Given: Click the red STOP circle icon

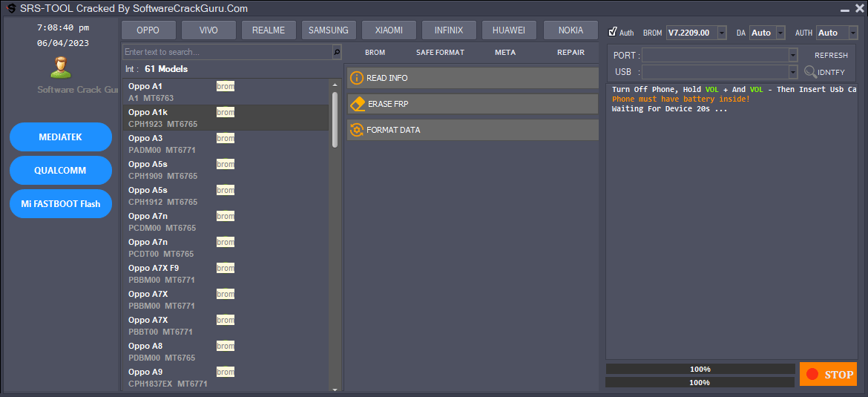Looking at the screenshot, I should [x=812, y=374].
